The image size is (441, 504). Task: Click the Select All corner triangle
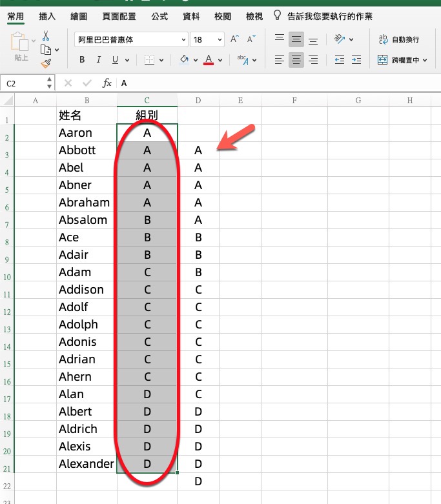(8, 101)
